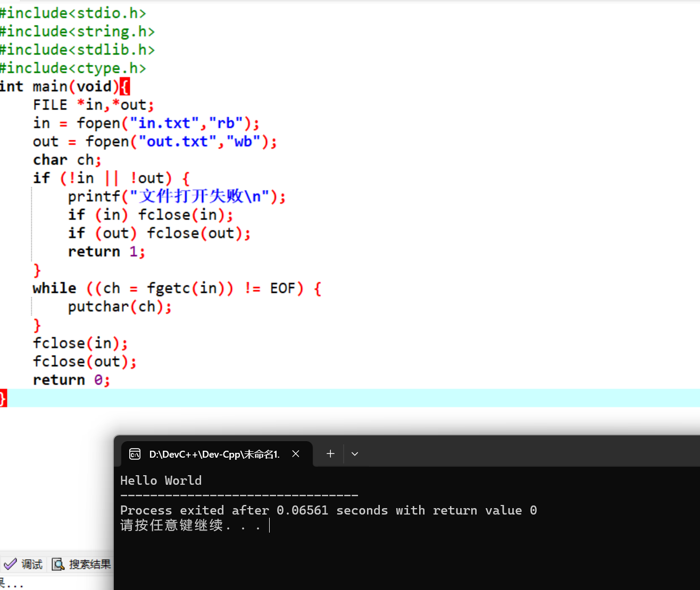
Task: Click the return 0 statement
Action: [x=71, y=380]
